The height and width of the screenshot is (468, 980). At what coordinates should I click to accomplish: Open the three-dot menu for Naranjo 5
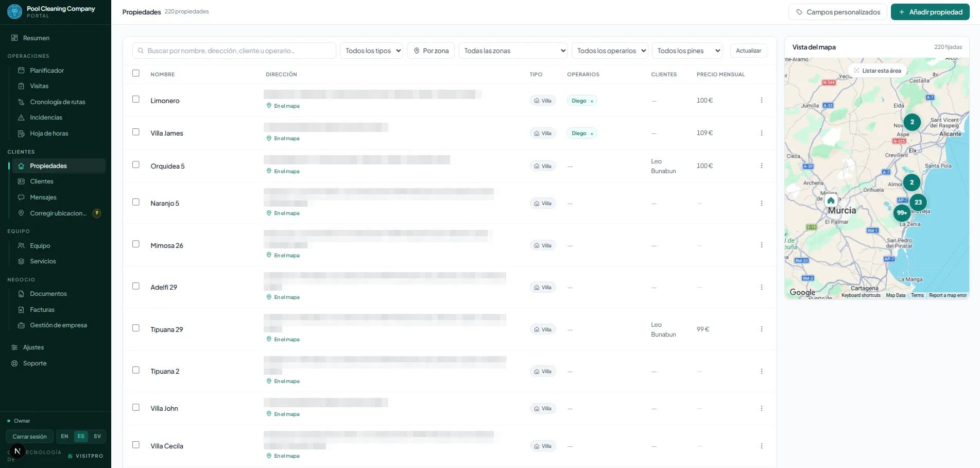pyautogui.click(x=761, y=203)
